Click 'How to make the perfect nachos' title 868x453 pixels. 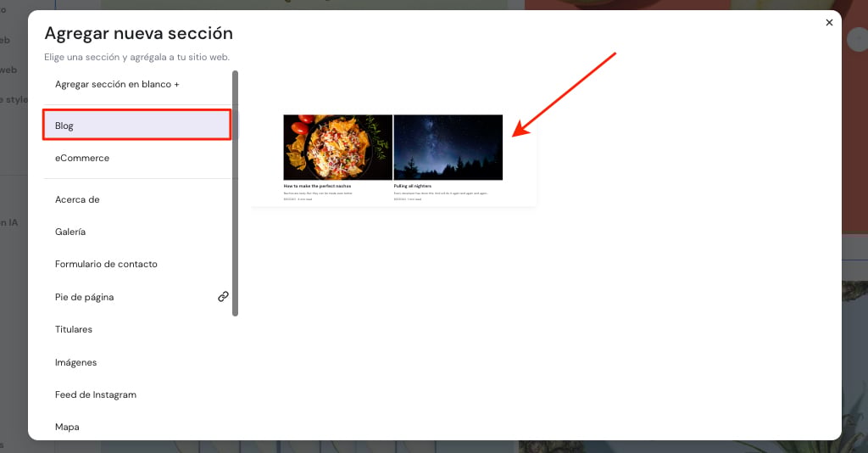(317, 186)
